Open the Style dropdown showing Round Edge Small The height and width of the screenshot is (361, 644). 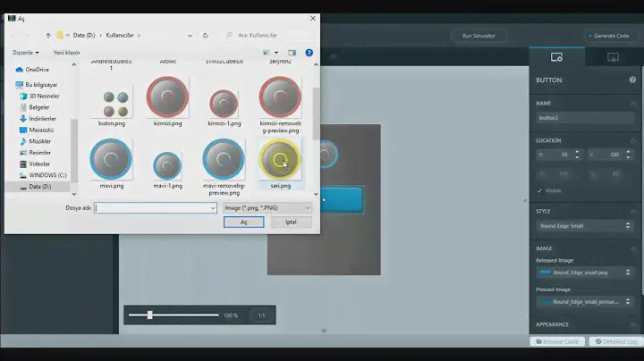(x=584, y=225)
